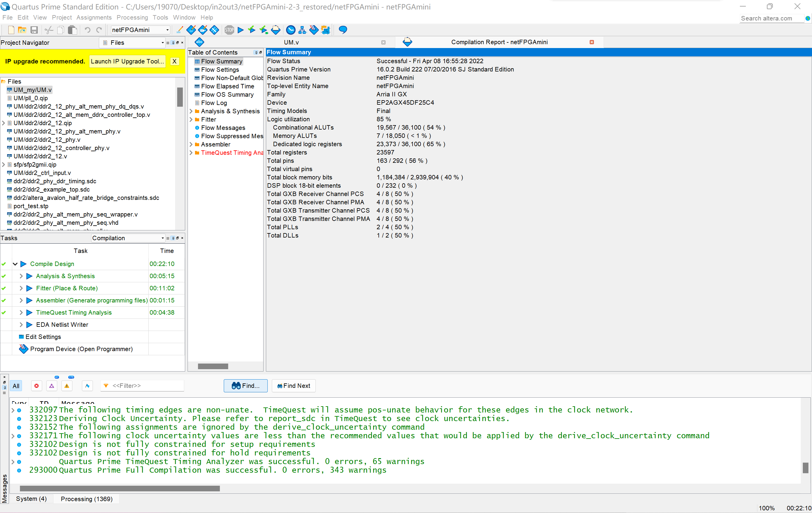Image resolution: width=812 pixels, height=513 pixels.
Task: Undo the last action in the toolbar
Action: [87, 30]
